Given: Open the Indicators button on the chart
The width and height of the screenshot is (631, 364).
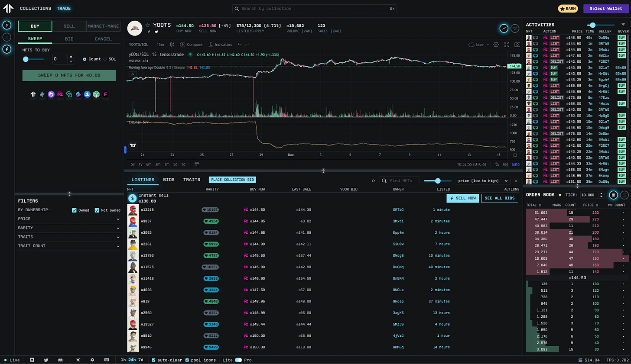Looking at the screenshot, I should [x=220, y=45].
